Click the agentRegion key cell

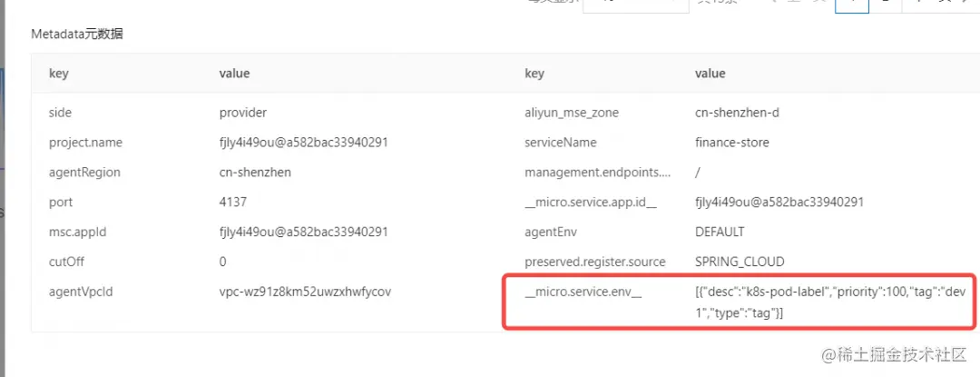point(84,172)
